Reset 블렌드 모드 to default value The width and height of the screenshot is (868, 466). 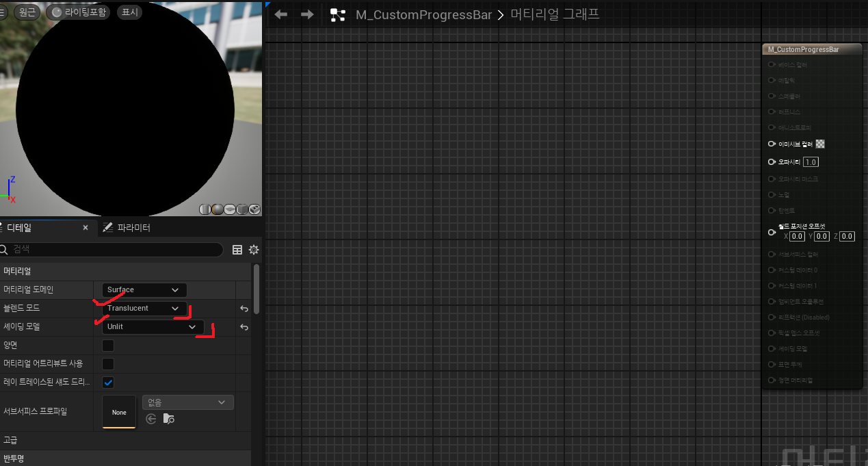[x=244, y=309]
